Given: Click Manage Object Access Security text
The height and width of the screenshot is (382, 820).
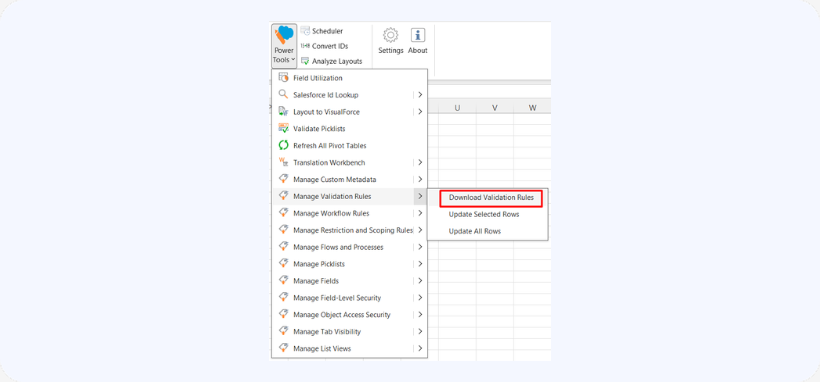Looking at the screenshot, I should tap(341, 314).
